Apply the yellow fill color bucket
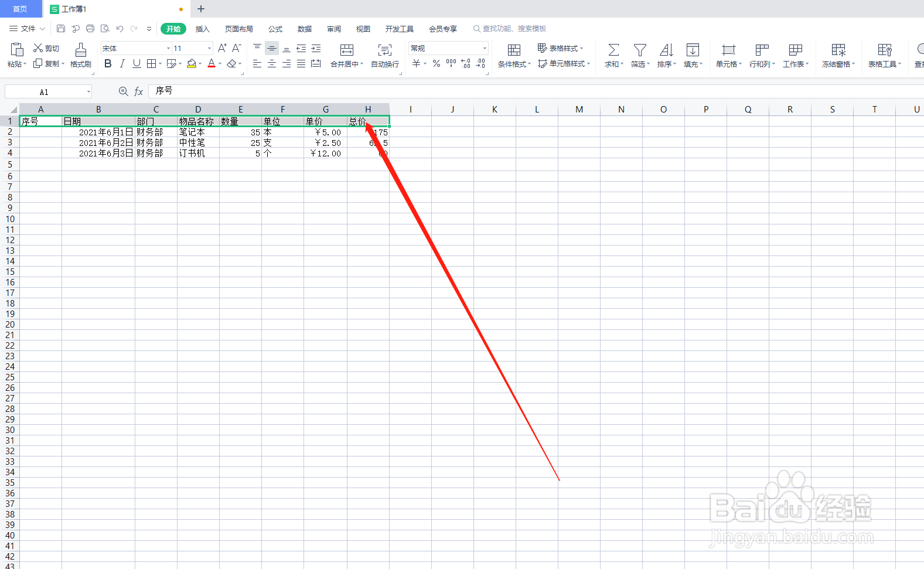 pos(192,63)
